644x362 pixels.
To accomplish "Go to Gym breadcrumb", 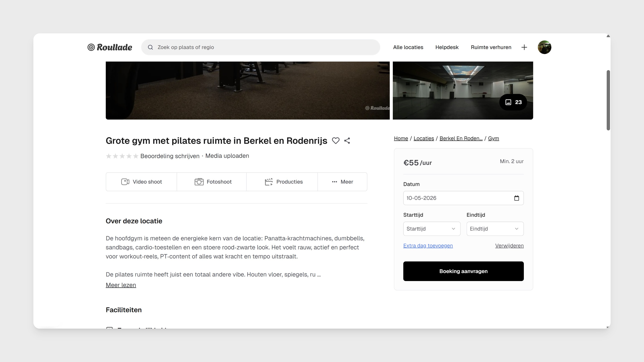I will point(493,139).
